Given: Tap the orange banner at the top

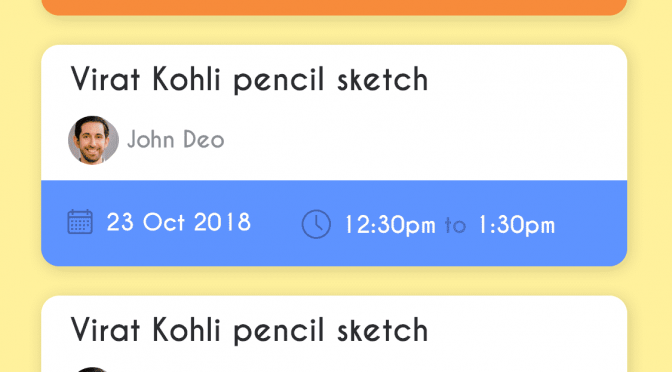Looking at the screenshot, I should [x=334, y=7].
